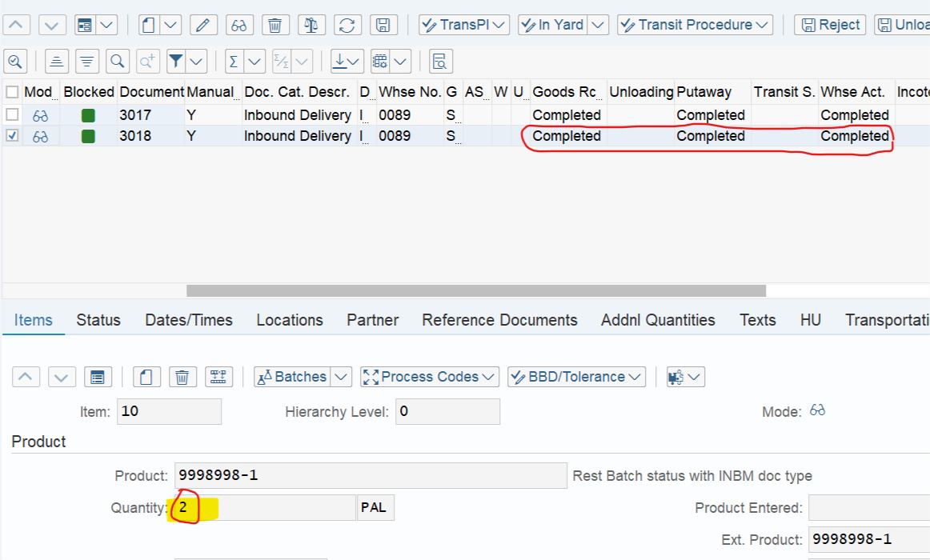Viewport: 930px width, 560px height.
Task: Click the save disk icon in top toolbar
Action: (x=383, y=25)
